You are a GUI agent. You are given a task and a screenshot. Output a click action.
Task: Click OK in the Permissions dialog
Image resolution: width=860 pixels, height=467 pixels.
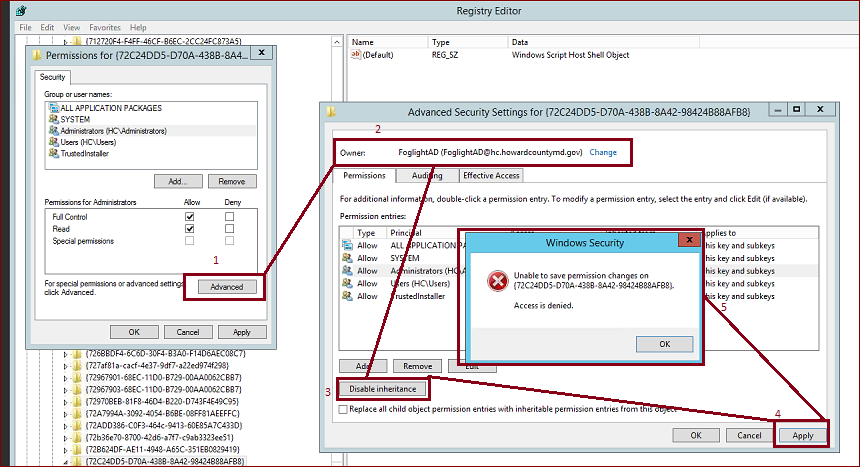[134, 332]
